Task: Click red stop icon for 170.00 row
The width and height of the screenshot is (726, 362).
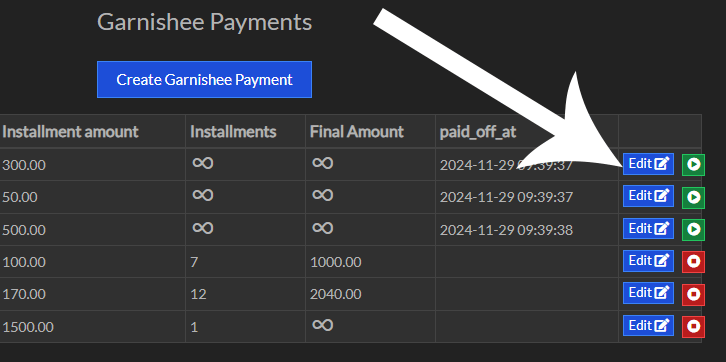Action: click(693, 294)
